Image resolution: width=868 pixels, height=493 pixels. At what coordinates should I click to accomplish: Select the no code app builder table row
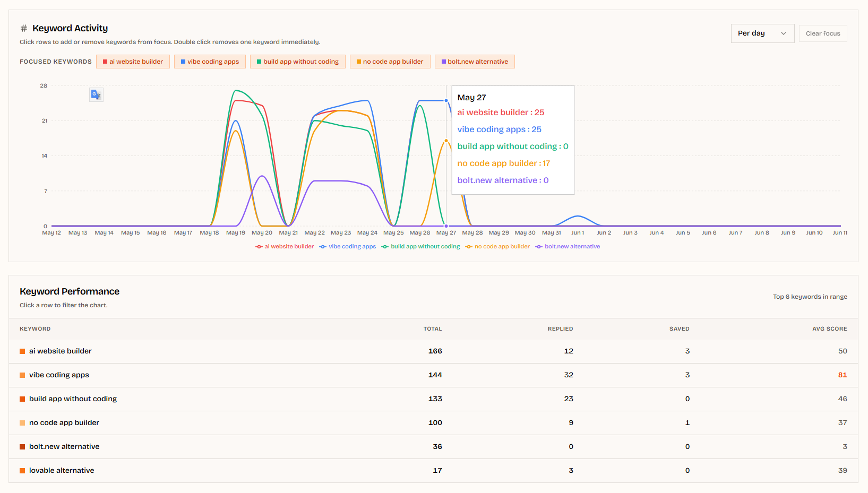point(433,423)
